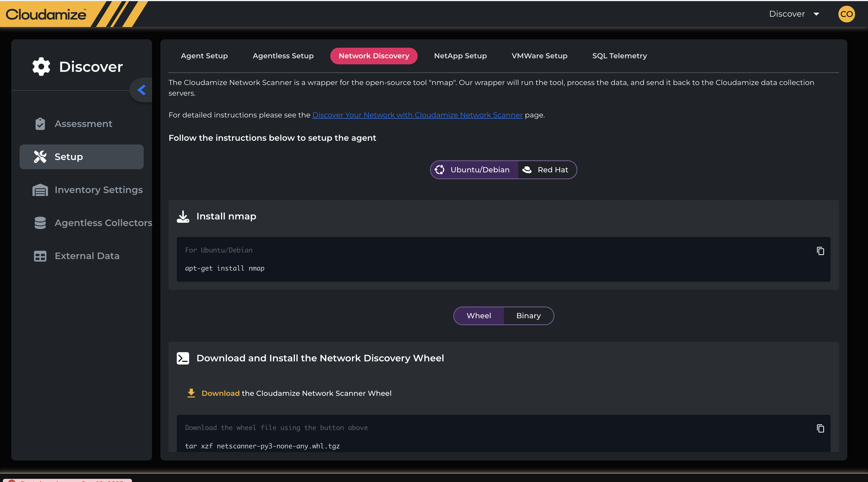Click the Inventory Settings warehouse icon
The image size is (868, 482).
(x=40, y=190)
